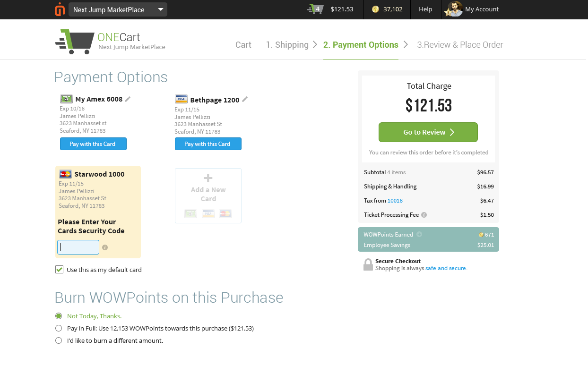Click the Visa icon for Bethpage 1200
The image size is (588, 391).
point(181,99)
